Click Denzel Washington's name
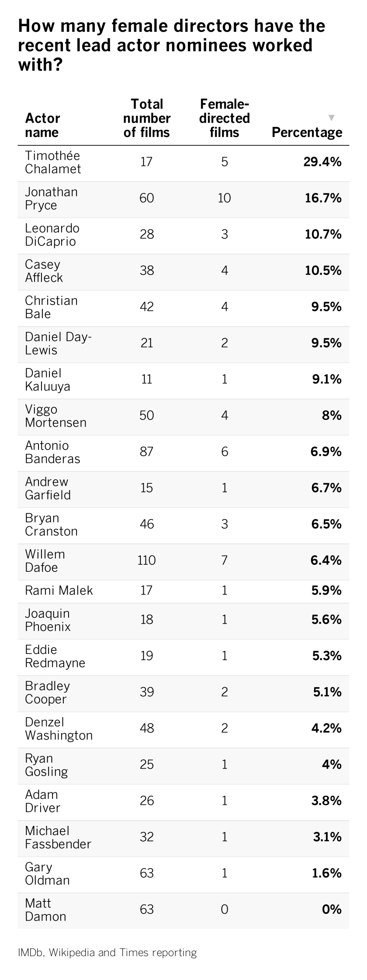 click(x=59, y=729)
